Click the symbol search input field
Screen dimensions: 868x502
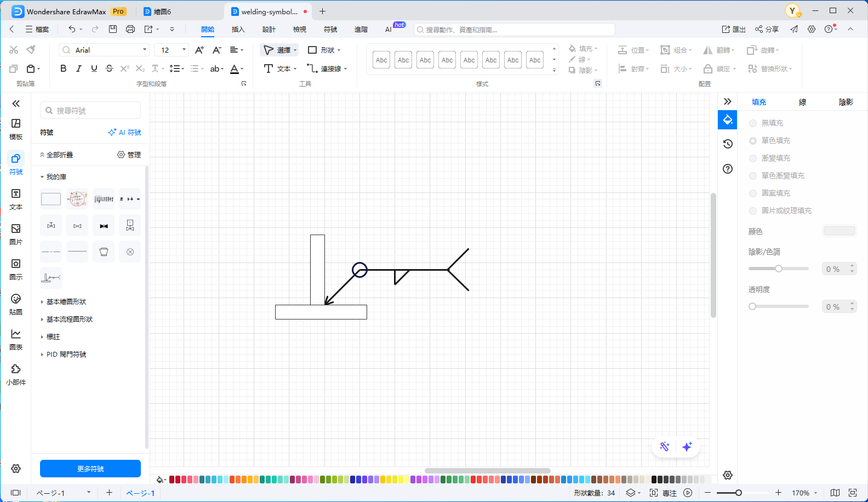(x=90, y=111)
